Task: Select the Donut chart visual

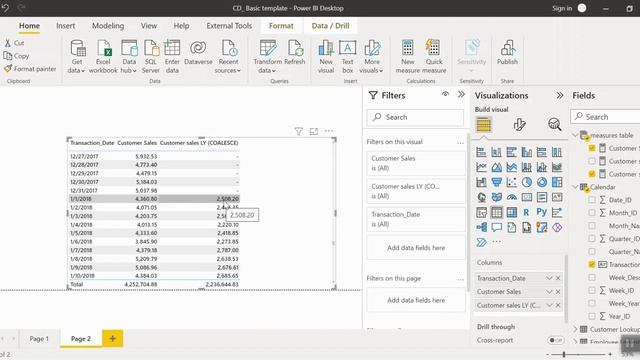Action: coord(542,182)
